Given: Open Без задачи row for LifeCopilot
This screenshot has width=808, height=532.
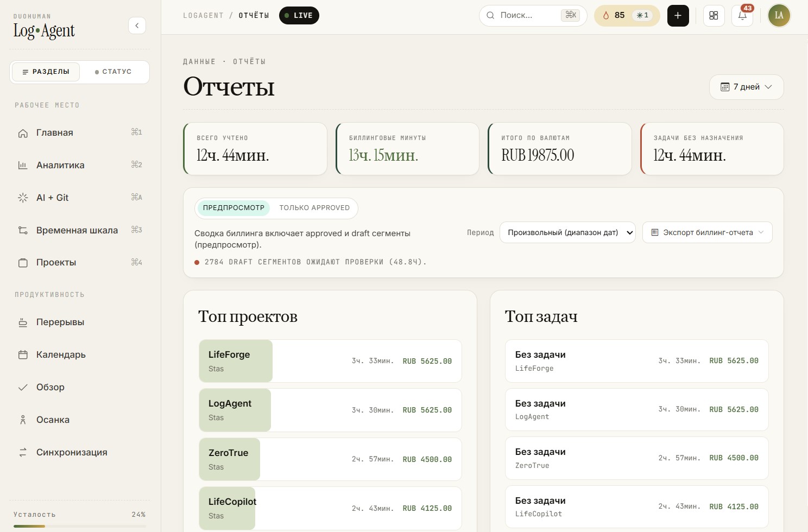Looking at the screenshot, I should (636, 506).
